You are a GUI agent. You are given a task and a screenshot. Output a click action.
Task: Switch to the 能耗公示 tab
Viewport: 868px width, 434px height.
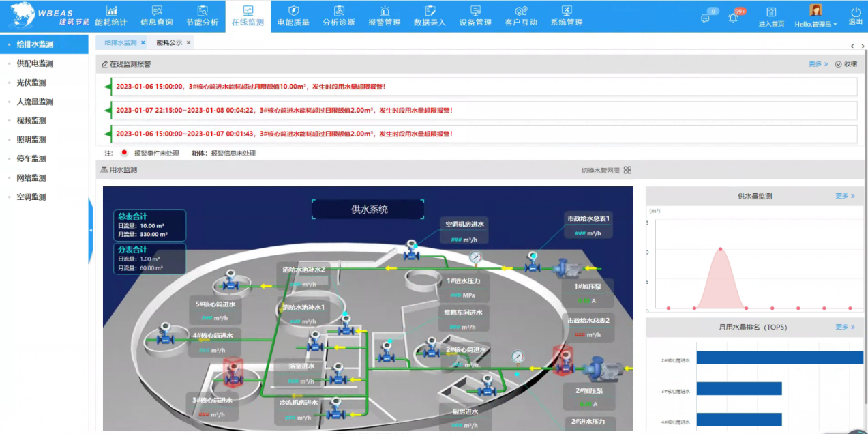coord(169,42)
